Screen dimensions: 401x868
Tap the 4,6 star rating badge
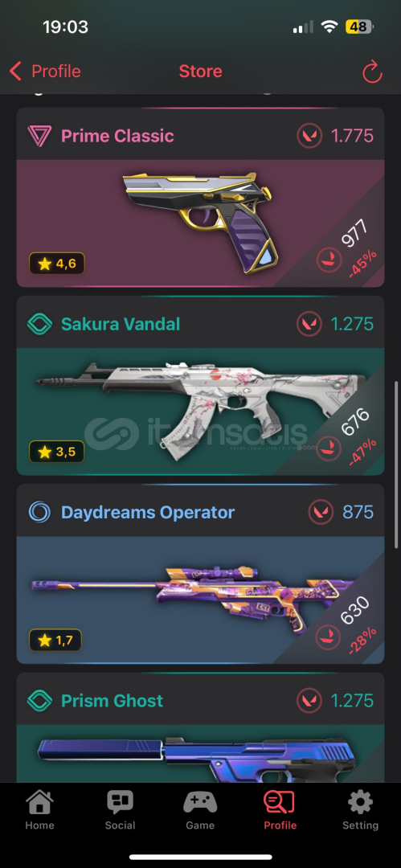(x=56, y=264)
